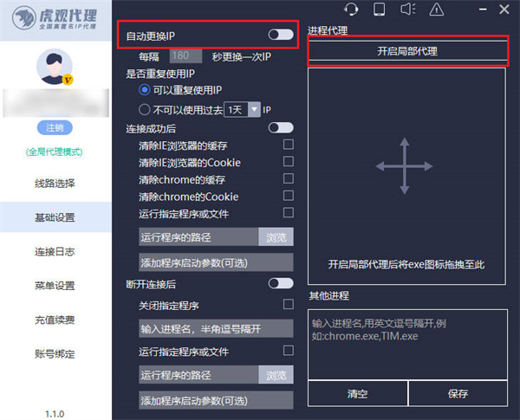Image resolution: width=520 pixels, height=420 pixels.
Task: Open the 1天 duration dropdown
Action: pyautogui.click(x=243, y=109)
